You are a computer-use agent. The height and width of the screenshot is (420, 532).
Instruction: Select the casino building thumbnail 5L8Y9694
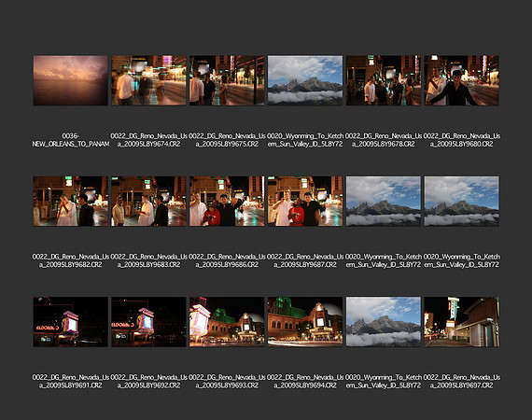(305, 322)
